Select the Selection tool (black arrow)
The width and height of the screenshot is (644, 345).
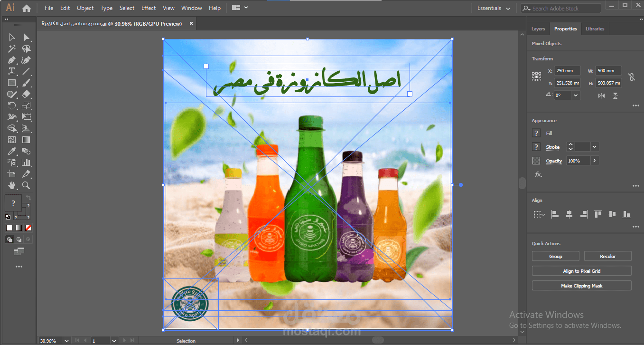click(12, 37)
